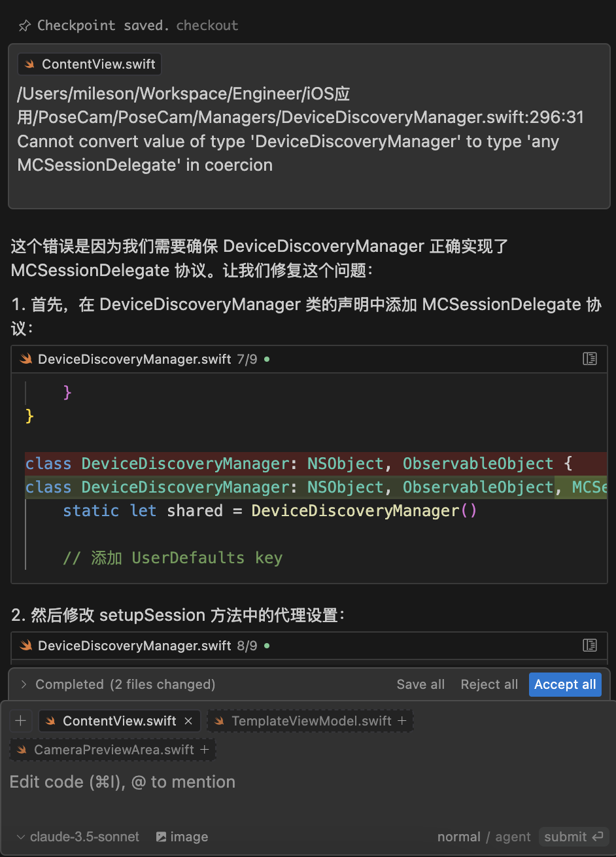Select ContentView.swift context chip in input
616x857 pixels.
coord(119,721)
